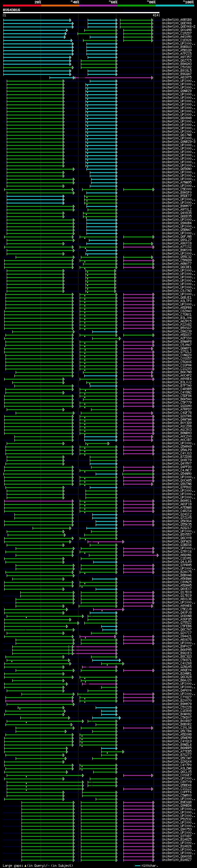Click the =100char. scale legend
The width and height of the screenshot is (197, 868).
[x=146, y=866]
